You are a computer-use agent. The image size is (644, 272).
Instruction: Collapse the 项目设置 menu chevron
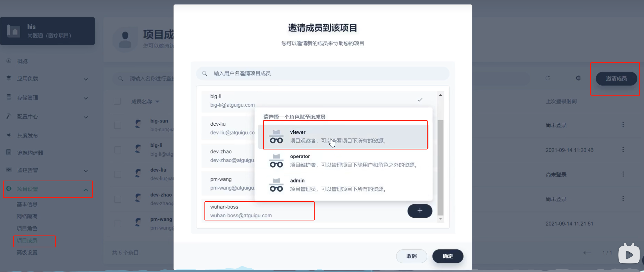coord(86,190)
